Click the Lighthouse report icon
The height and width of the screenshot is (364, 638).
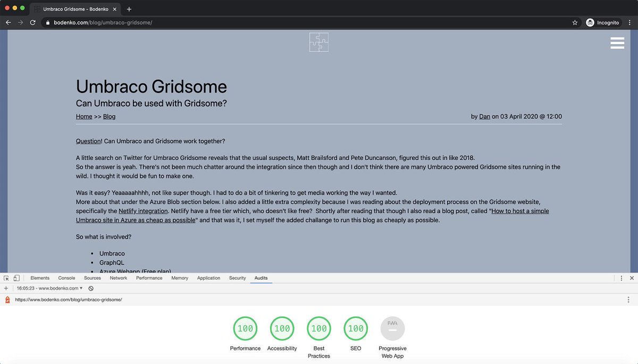pyautogui.click(x=7, y=300)
